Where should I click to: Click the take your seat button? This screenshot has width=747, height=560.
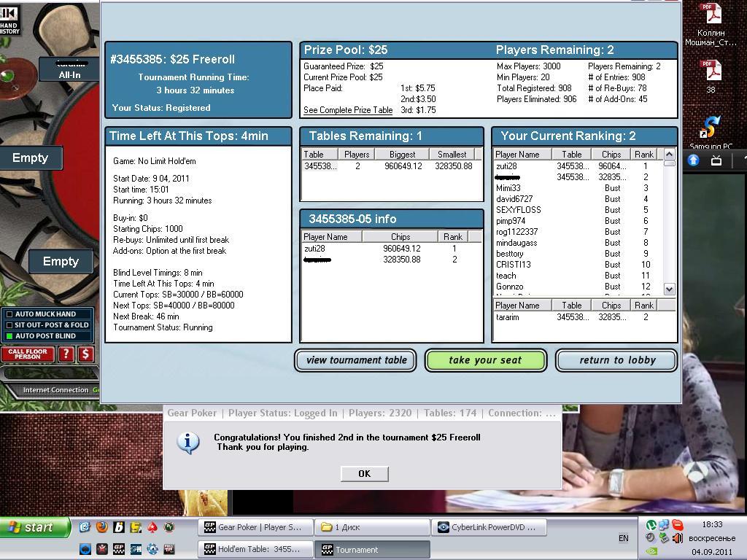click(x=485, y=360)
